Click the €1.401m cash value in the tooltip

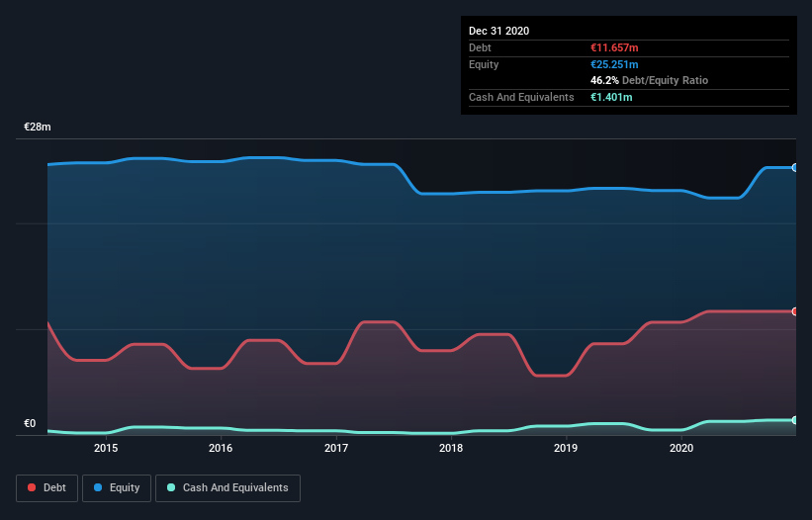[x=611, y=97]
